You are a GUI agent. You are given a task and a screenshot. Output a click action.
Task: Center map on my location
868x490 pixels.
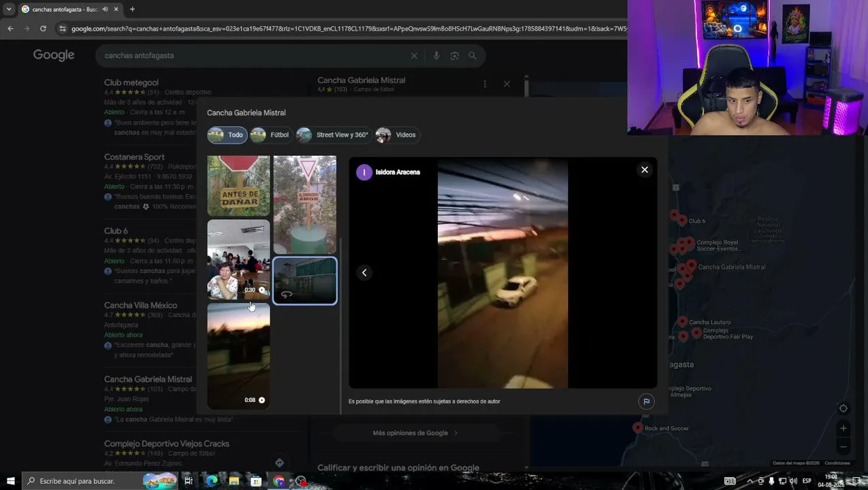[843, 408]
